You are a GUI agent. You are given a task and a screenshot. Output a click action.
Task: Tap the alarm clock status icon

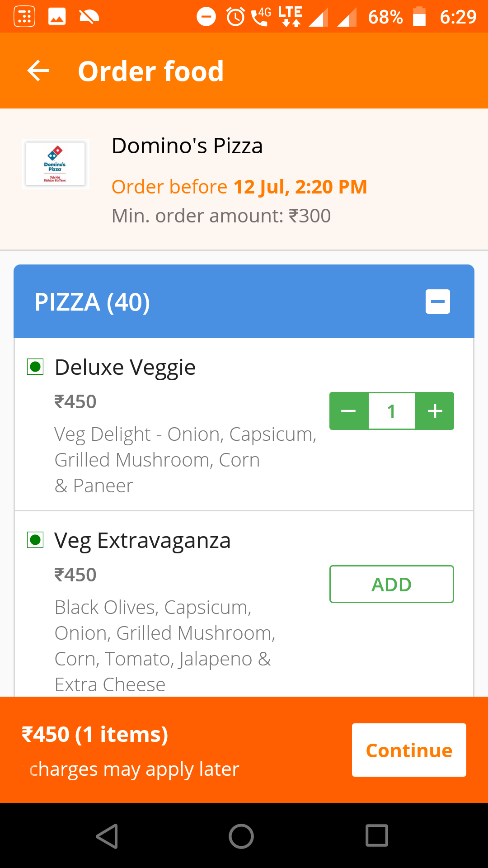click(x=235, y=17)
